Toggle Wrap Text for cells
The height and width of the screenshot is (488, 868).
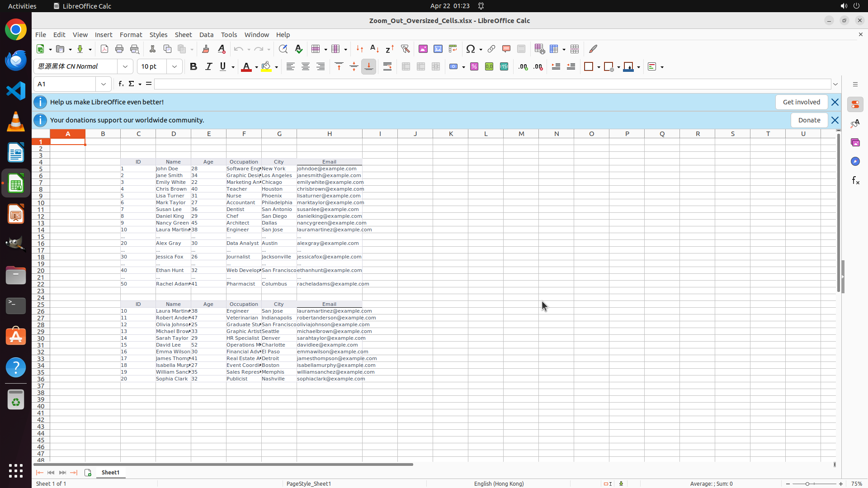tap(387, 67)
